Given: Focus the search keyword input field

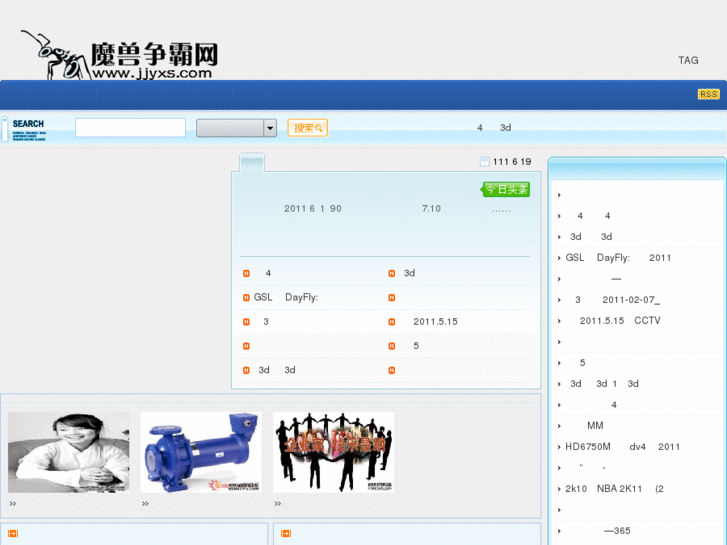Looking at the screenshot, I should pos(130,128).
